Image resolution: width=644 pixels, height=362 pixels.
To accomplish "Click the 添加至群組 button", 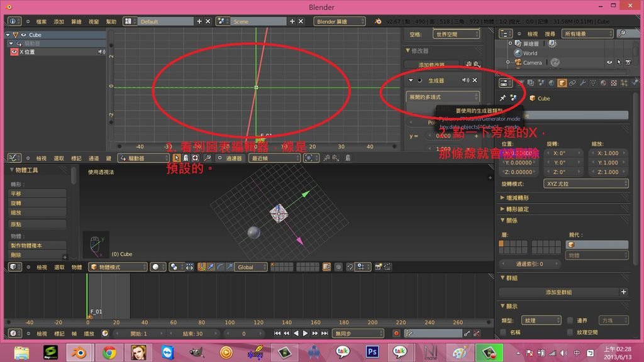I will click(558, 292).
